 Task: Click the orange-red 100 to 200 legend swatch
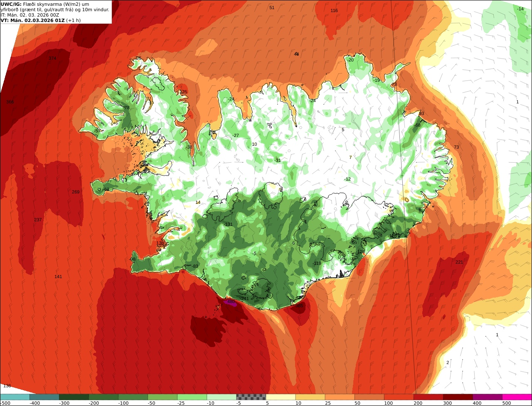click(399, 397)
